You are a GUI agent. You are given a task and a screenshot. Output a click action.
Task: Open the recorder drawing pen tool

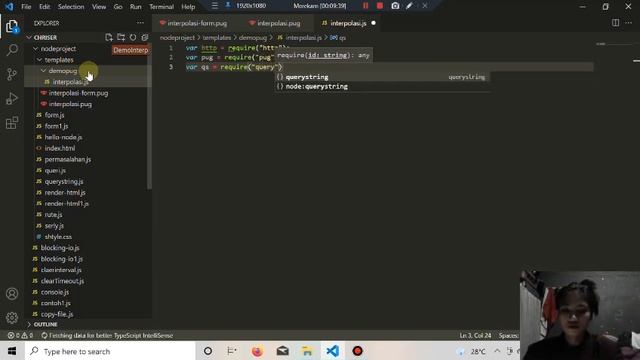409,6
